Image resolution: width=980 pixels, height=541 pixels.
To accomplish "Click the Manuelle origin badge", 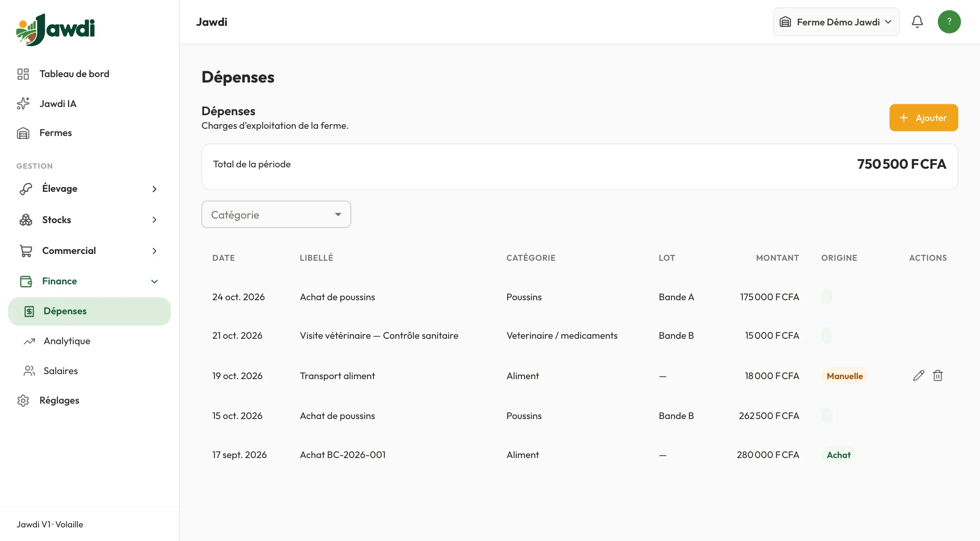I will [x=845, y=376].
